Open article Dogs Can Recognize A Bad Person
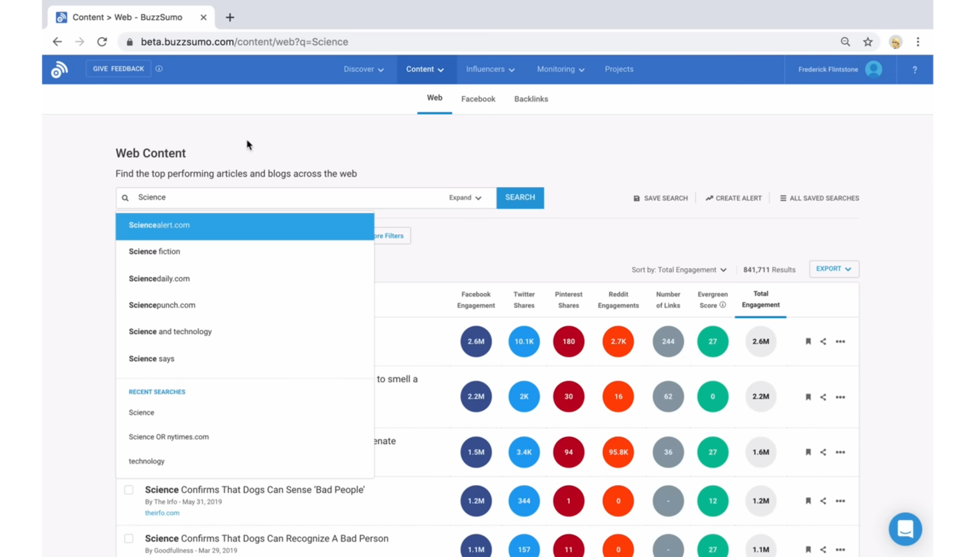This screenshot has width=980, height=557. click(x=267, y=538)
